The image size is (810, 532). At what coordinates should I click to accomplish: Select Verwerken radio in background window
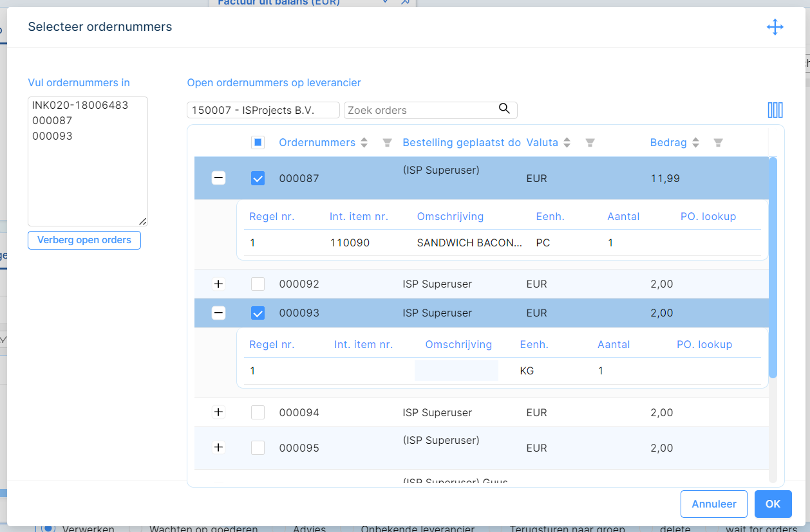(x=47, y=528)
